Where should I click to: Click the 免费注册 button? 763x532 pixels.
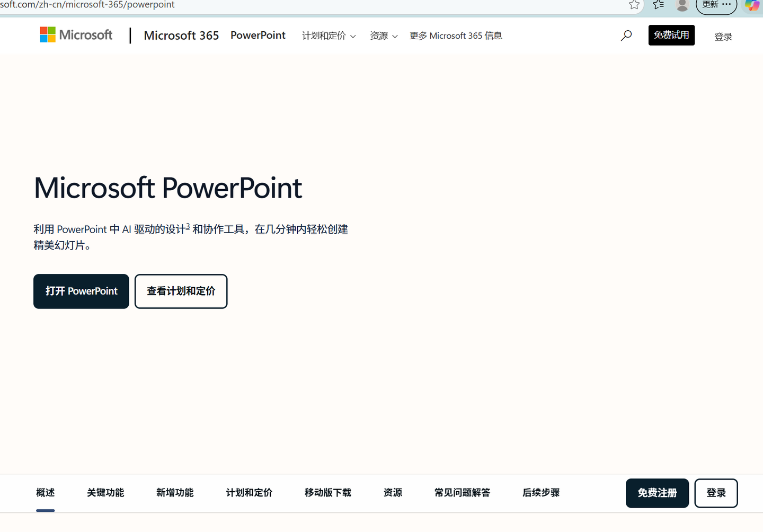tap(657, 493)
